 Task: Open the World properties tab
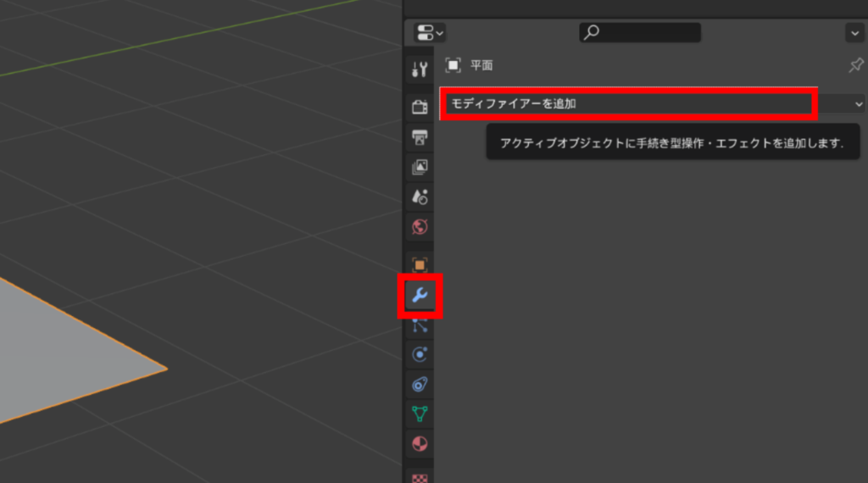420,227
